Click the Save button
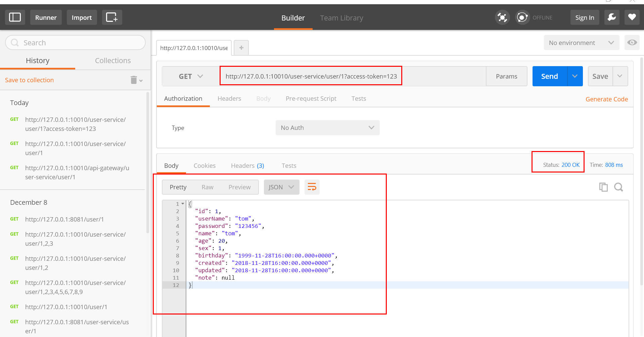 tap(600, 77)
